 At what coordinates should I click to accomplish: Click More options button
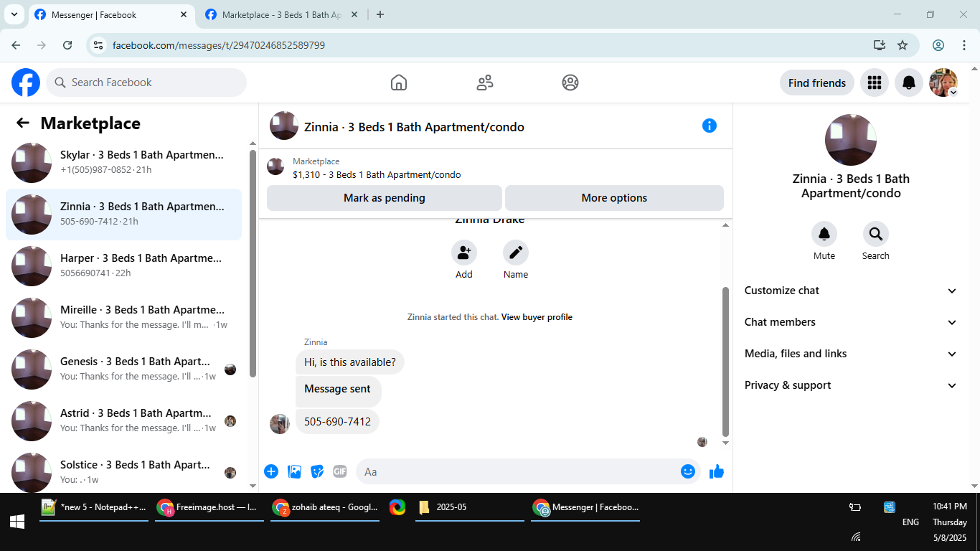coord(614,198)
